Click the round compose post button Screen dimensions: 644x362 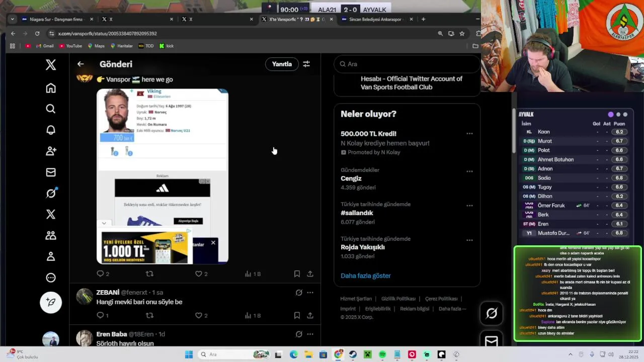[x=51, y=302]
